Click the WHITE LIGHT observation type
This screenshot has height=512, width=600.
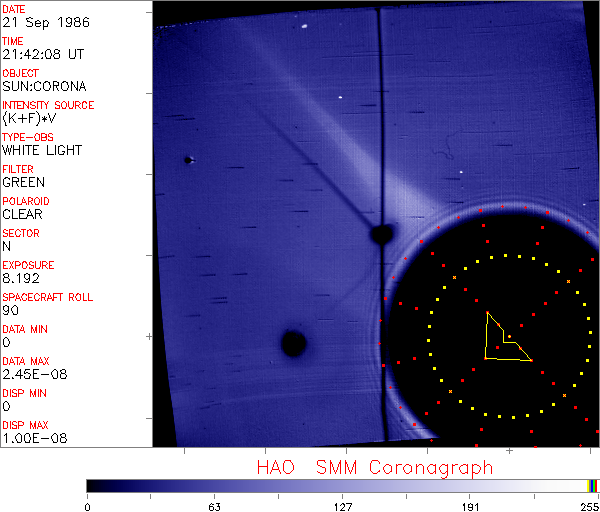click(x=42, y=150)
